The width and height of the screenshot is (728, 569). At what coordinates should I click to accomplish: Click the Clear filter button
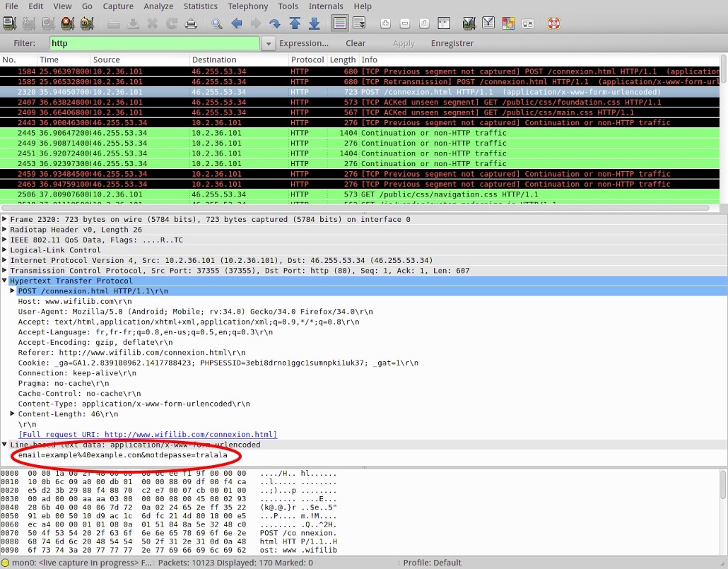click(x=356, y=44)
